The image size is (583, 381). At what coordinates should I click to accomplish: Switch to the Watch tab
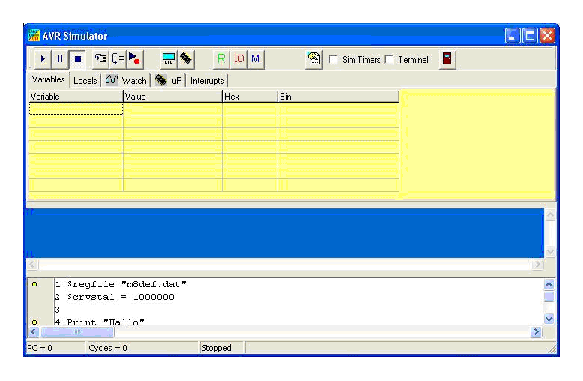(x=126, y=80)
